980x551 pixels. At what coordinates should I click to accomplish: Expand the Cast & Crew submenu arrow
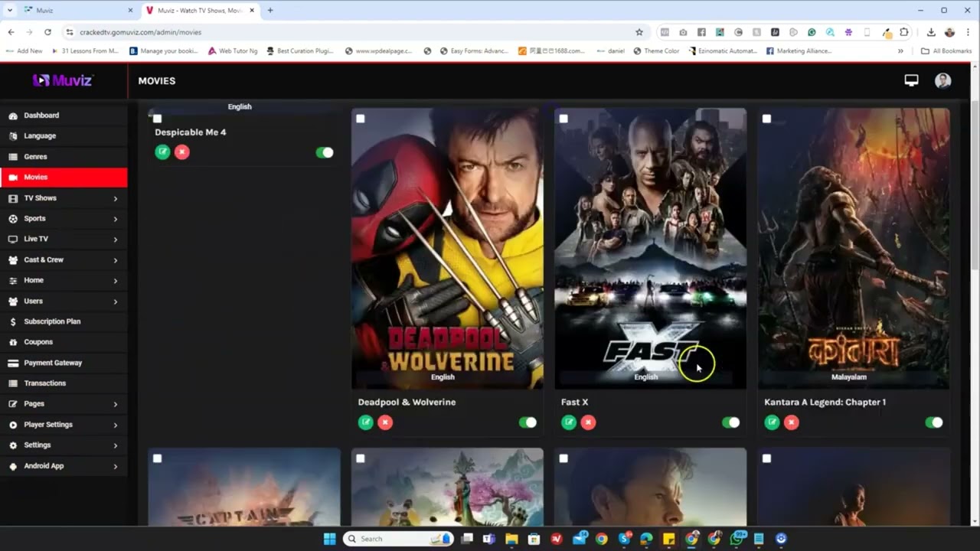[116, 260]
